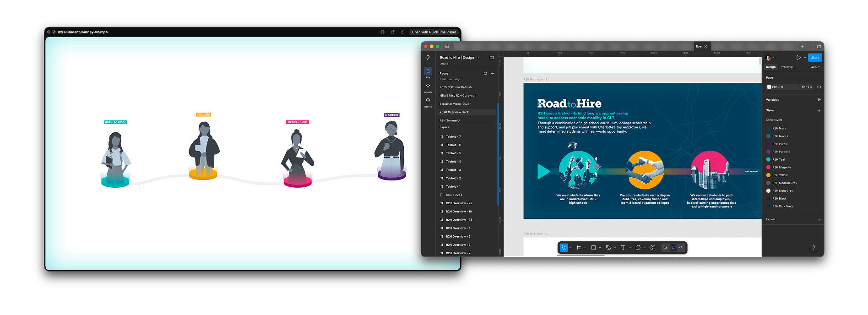868x315 pixels.
Task: Select the Rectangle shape tool
Action: pyautogui.click(x=593, y=248)
